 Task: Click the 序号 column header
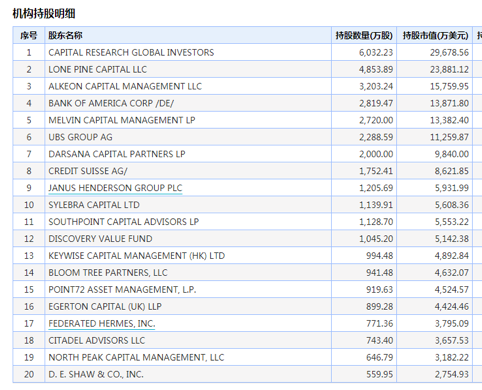[29, 35]
